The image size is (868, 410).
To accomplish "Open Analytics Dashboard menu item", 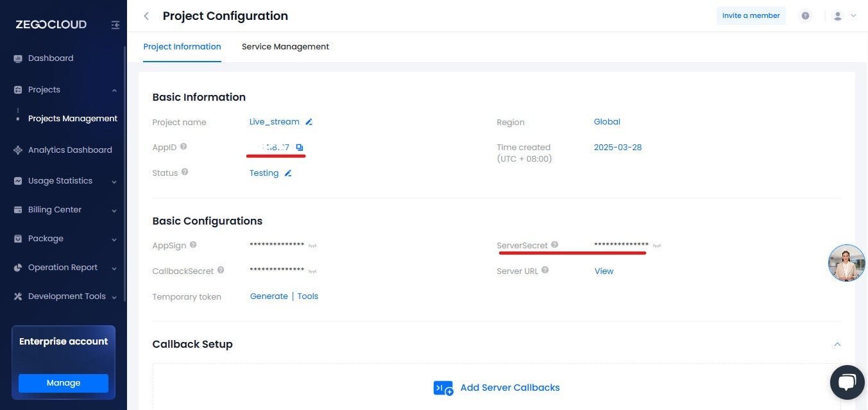I will [x=70, y=150].
